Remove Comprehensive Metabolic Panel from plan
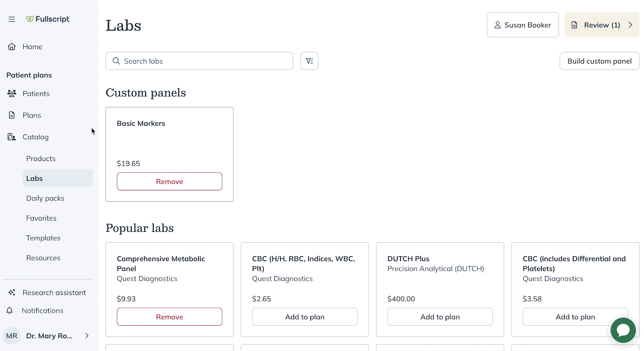Viewport: 644px width, 351px height. (x=169, y=317)
